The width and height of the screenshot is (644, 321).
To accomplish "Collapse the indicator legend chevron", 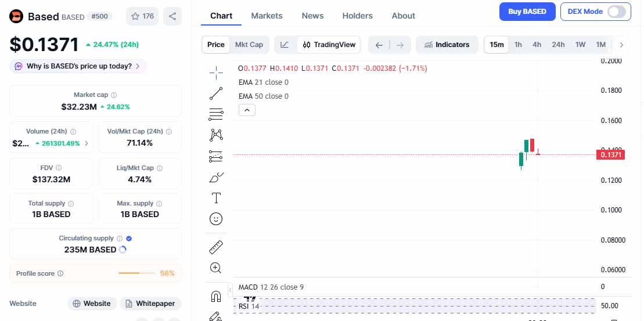I will tap(247, 110).
